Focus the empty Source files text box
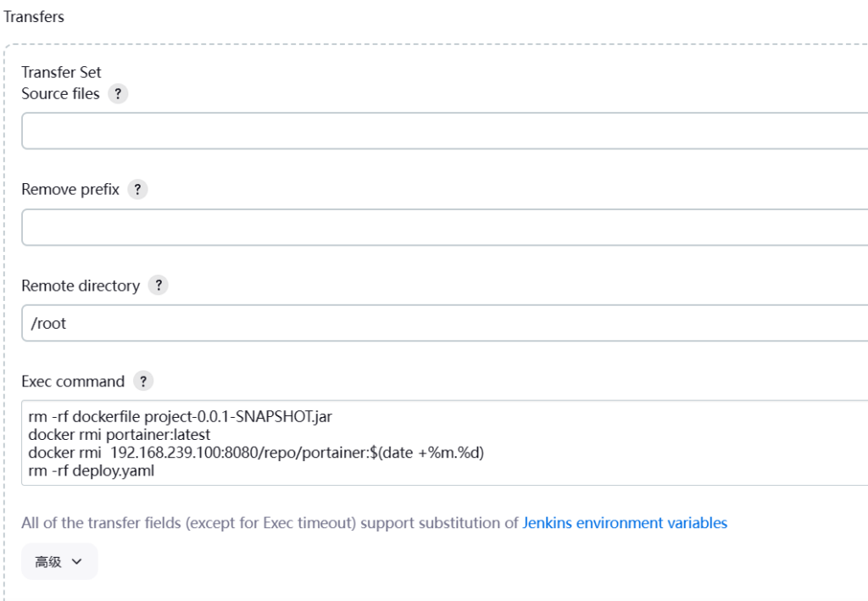Viewport: 868px width, 601px height. point(441,131)
